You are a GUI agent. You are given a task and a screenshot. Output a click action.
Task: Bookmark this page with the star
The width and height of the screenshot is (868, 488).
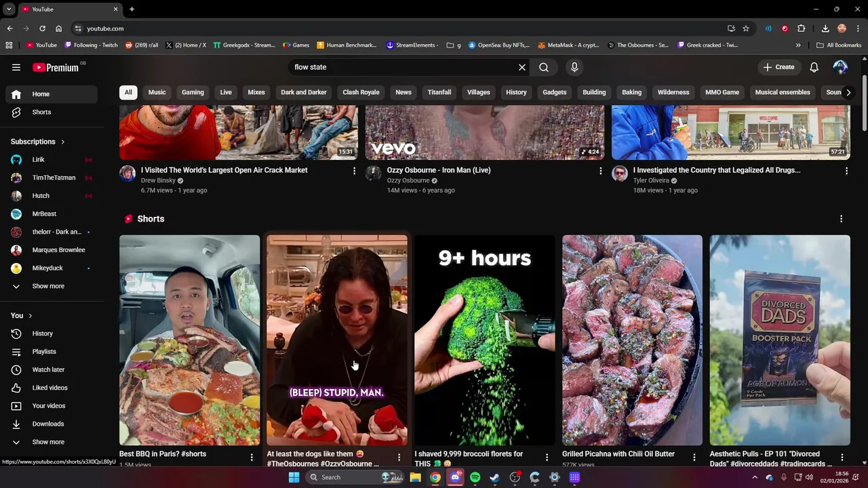(x=746, y=28)
